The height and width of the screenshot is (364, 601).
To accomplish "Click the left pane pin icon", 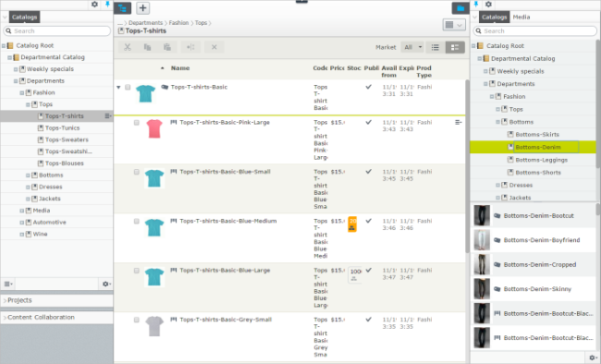I will click(x=107, y=5).
